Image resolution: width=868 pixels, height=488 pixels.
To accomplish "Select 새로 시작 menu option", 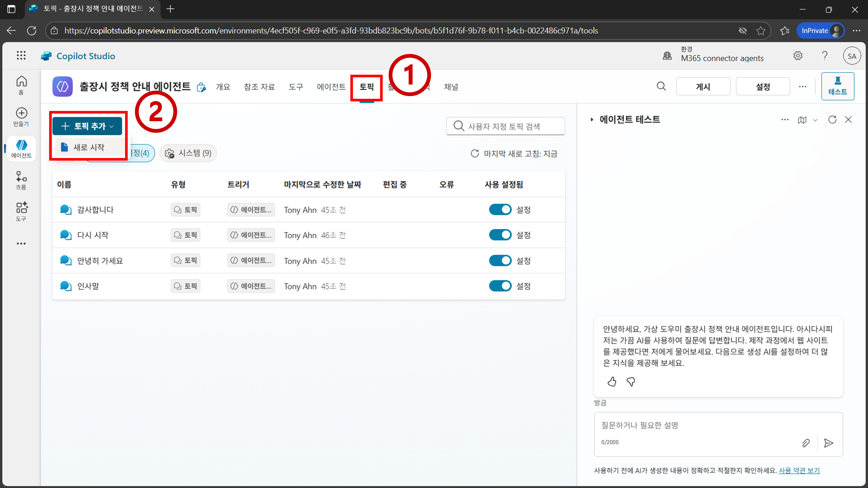I will tap(89, 147).
